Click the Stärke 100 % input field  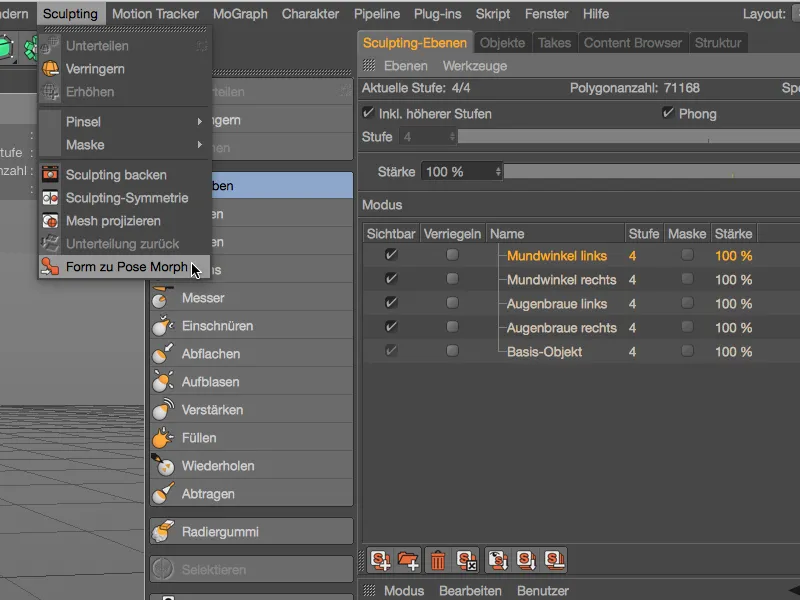pos(459,172)
